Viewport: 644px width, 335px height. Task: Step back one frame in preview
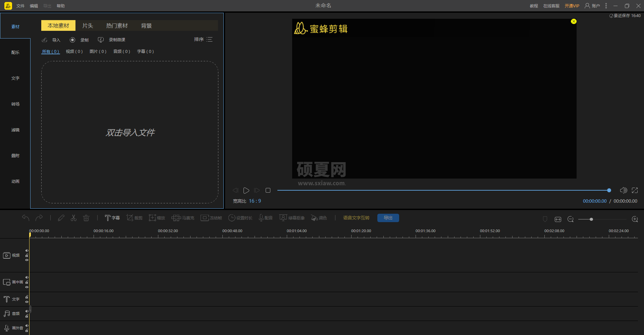pos(235,190)
